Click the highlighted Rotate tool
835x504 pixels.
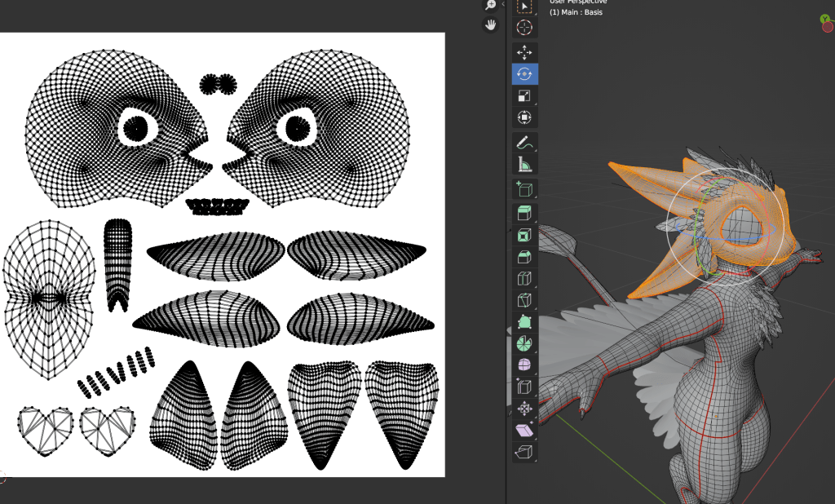(524, 74)
